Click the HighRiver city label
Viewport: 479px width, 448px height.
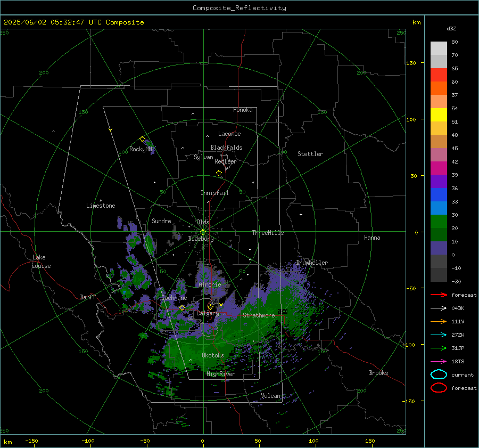221,374
